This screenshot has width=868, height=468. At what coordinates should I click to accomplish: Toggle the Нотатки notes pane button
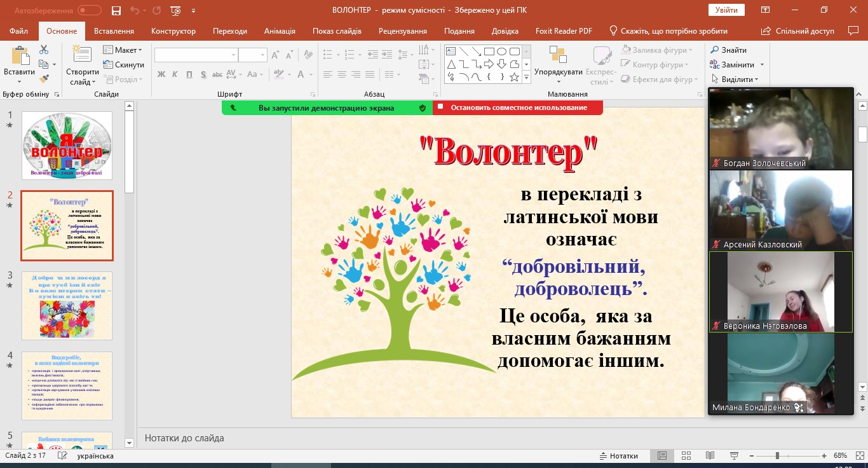tap(618, 456)
